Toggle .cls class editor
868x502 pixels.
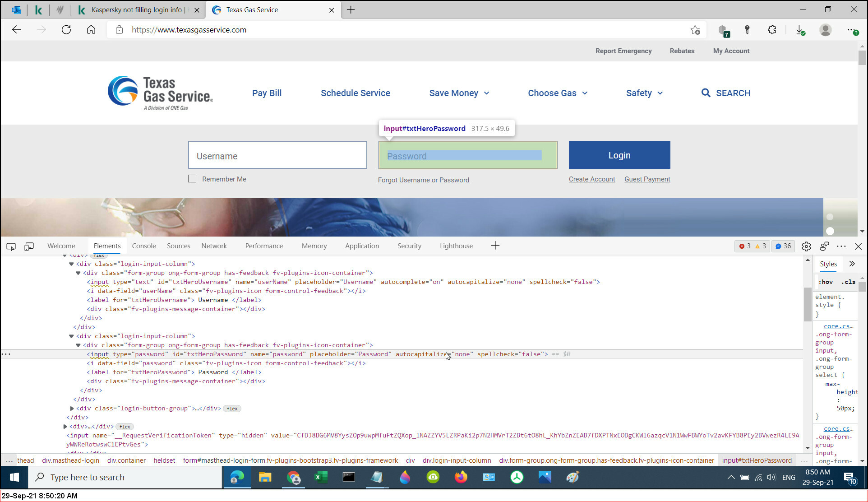(x=848, y=282)
